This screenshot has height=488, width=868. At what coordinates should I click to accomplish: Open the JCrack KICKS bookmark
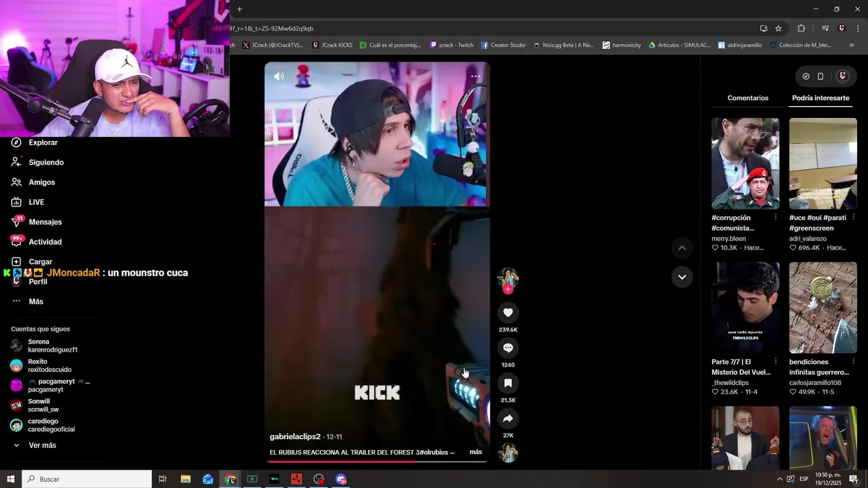point(332,45)
